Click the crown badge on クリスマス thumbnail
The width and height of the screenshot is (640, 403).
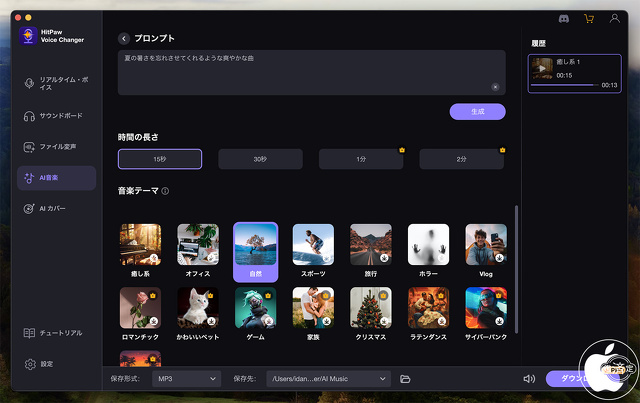pyautogui.click(x=383, y=295)
